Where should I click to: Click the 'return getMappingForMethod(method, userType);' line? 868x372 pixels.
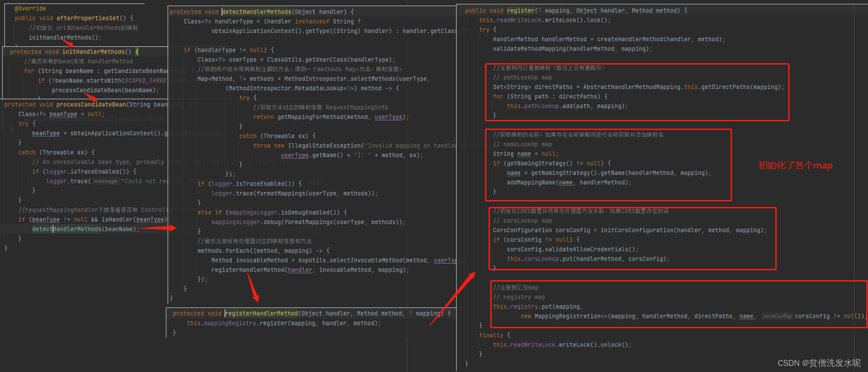point(331,117)
